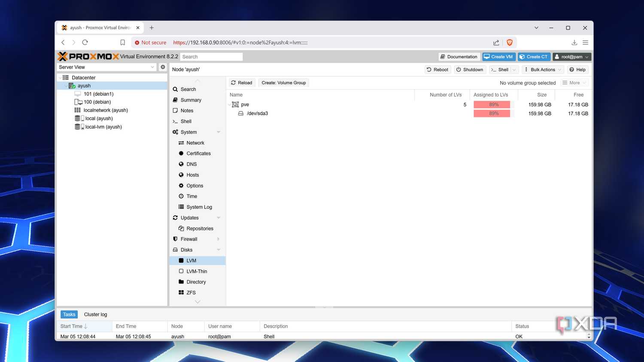Go back in browser history

[x=63, y=42]
